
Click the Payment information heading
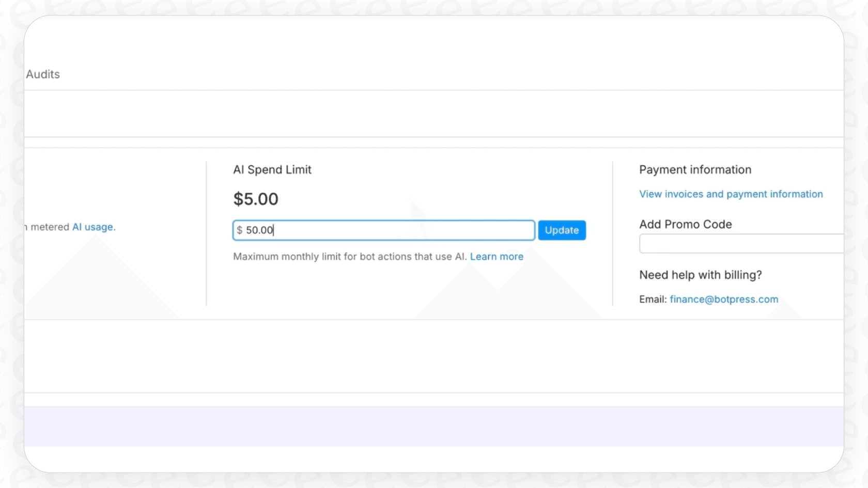click(x=694, y=169)
